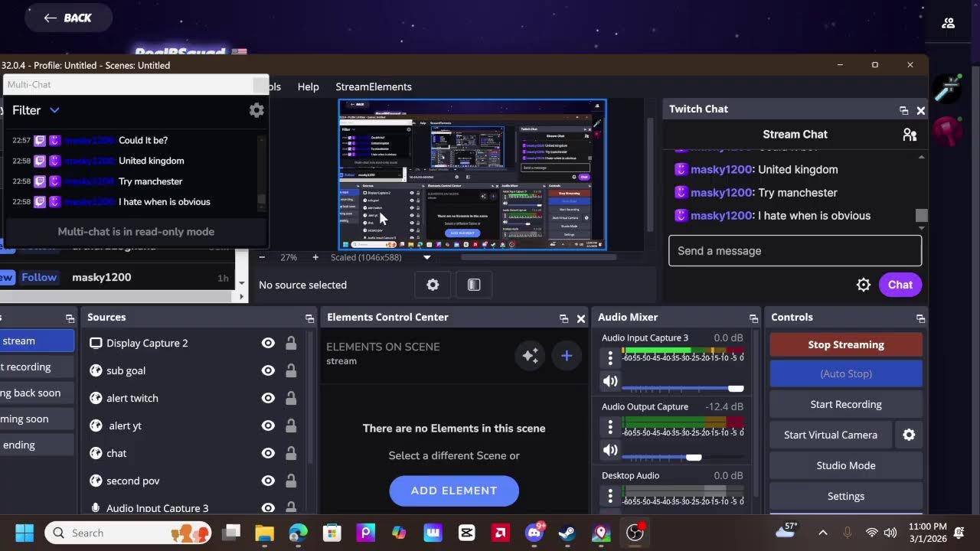Click the Back button at the top
Image resolution: width=980 pixels, height=551 pixels.
pos(68,18)
